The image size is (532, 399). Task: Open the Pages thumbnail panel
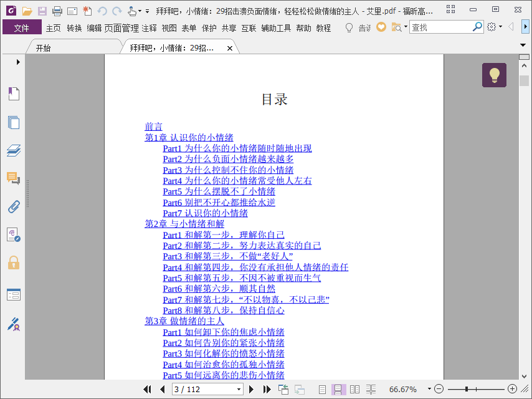[14, 122]
